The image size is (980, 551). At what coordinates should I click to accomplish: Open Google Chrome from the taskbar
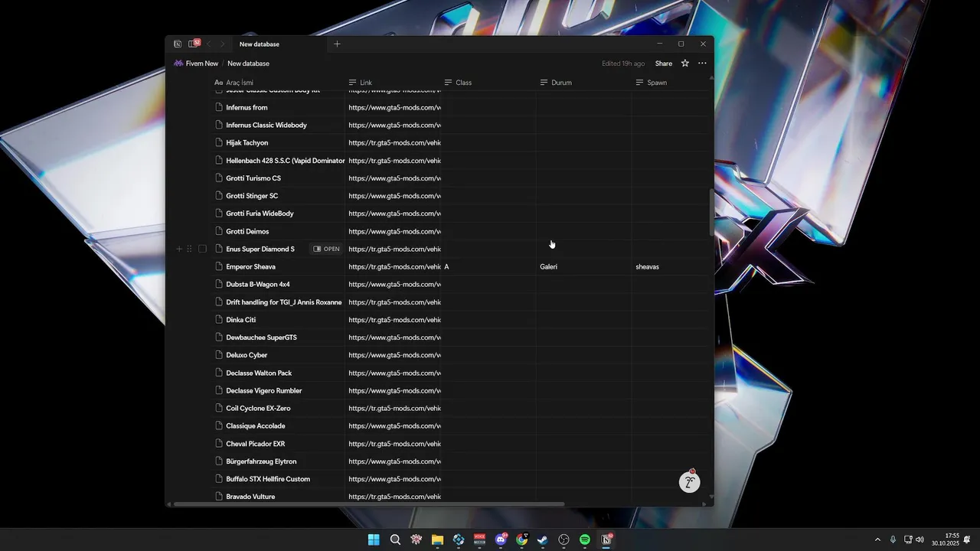click(521, 540)
